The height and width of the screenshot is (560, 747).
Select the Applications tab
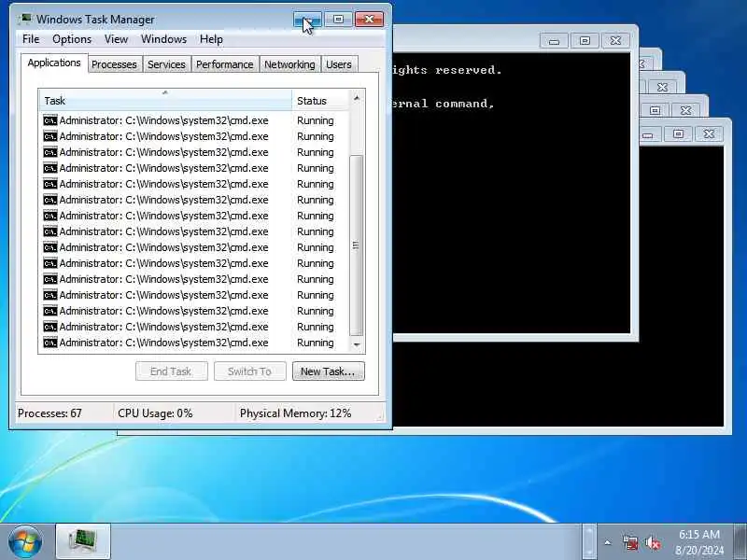click(x=54, y=63)
